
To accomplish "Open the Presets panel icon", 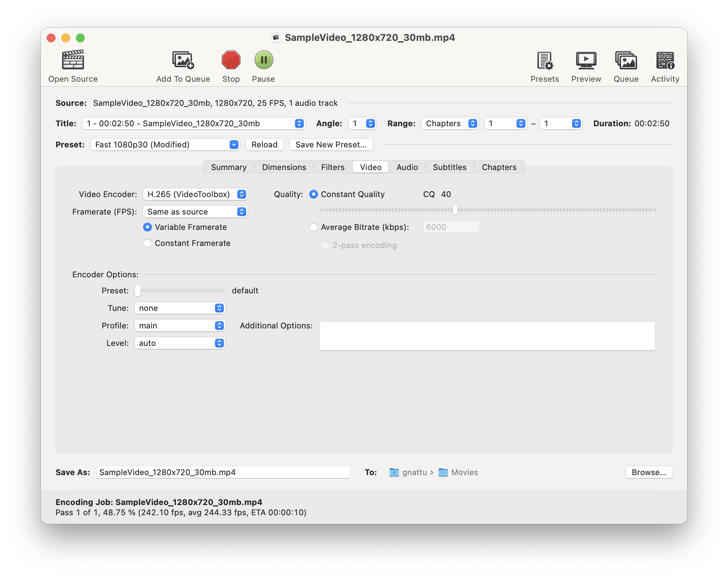I will tap(545, 60).
